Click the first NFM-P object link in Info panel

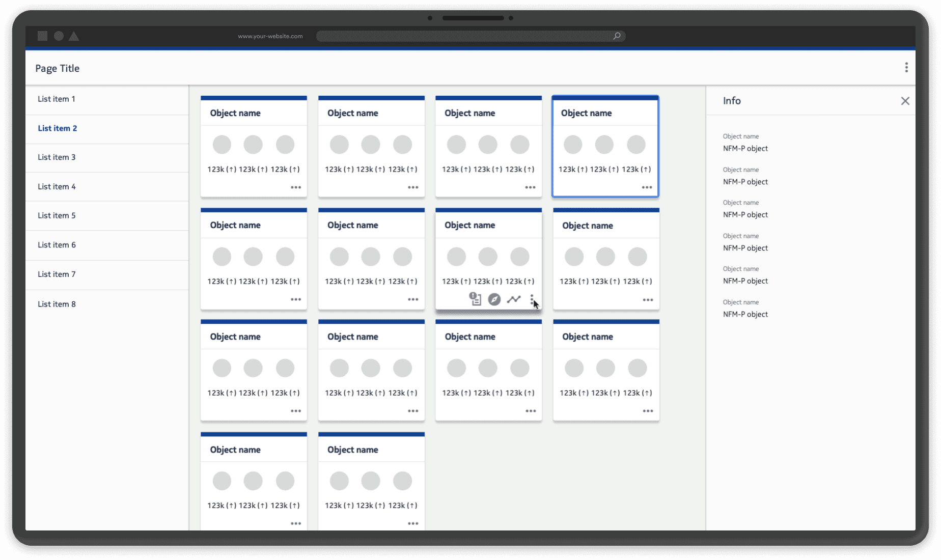[x=745, y=148]
